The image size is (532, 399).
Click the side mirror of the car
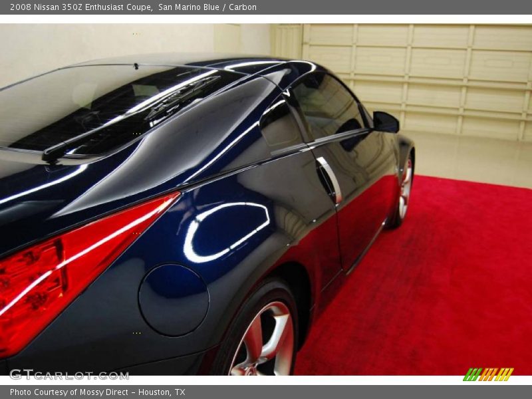(385, 122)
